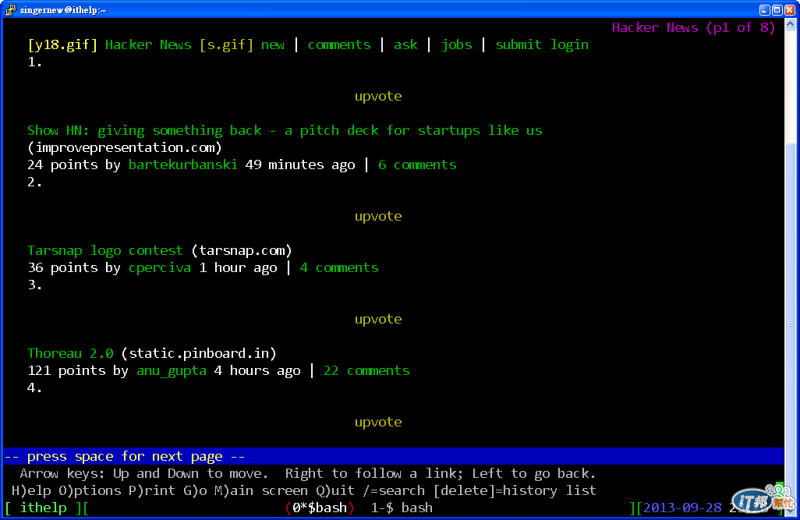Open the 'comments' navigation link
800x520 pixels.
(339, 45)
